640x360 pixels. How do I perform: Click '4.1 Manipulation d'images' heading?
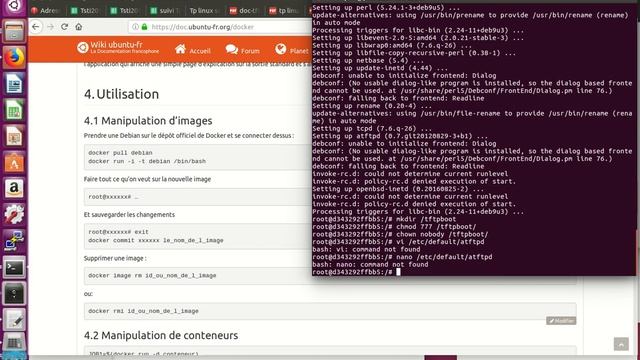[148, 121]
